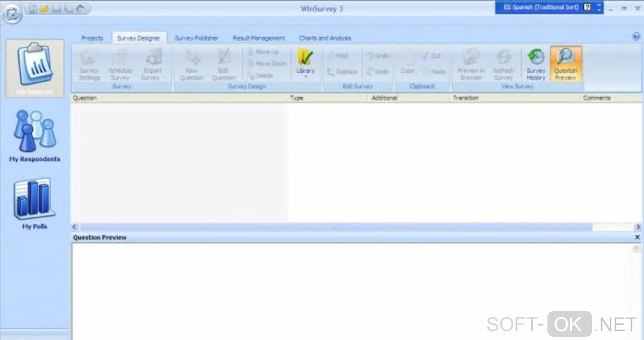644x340 pixels.
Task: Click the Edit Question ribbon button
Action: tap(224, 64)
